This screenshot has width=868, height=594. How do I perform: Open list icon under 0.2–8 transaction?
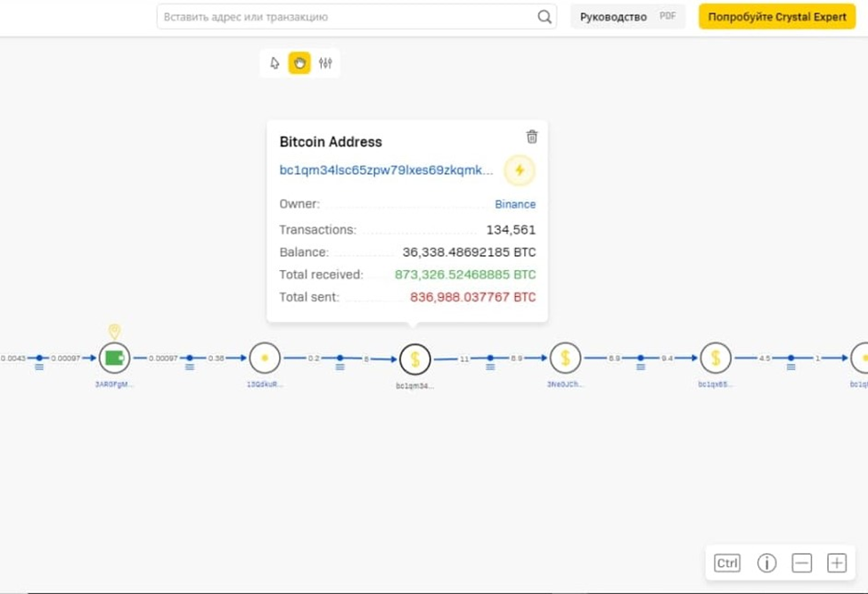coord(340,367)
